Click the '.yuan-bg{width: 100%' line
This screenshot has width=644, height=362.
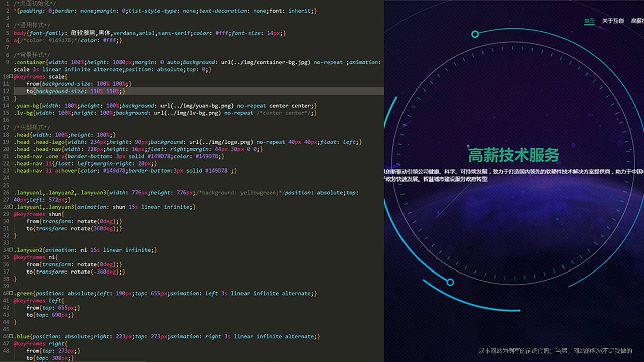pyautogui.click(x=166, y=106)
